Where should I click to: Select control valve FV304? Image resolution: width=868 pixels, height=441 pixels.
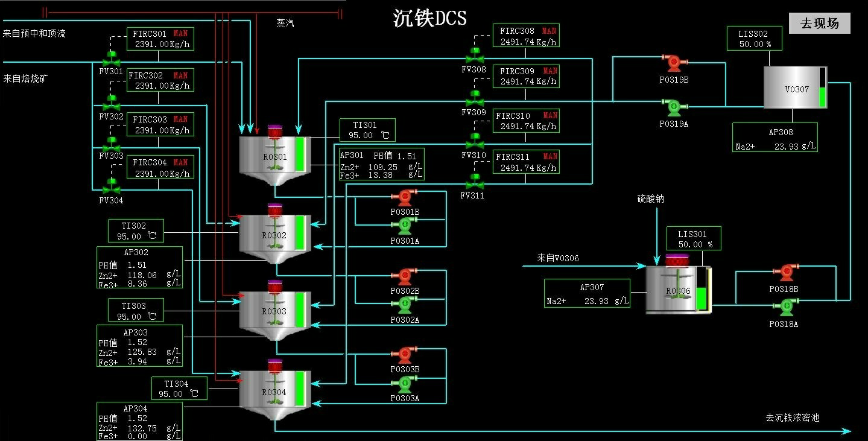click(x=111, y=186)
